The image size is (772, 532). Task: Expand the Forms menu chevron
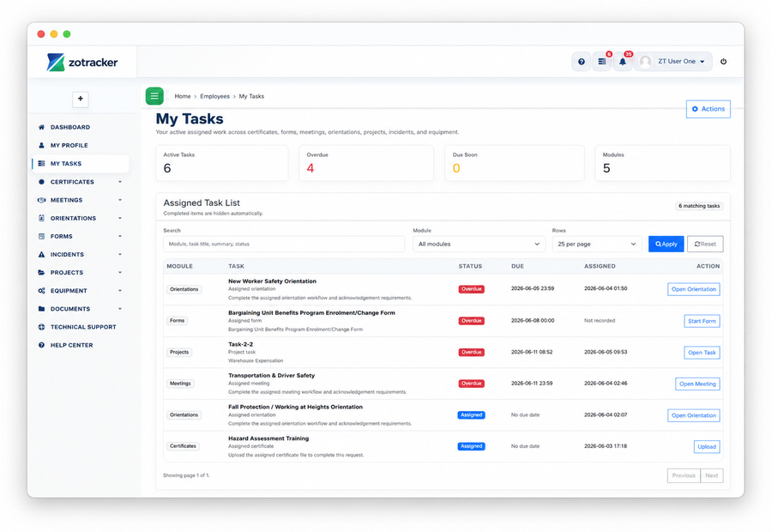(x=120, y=237)
